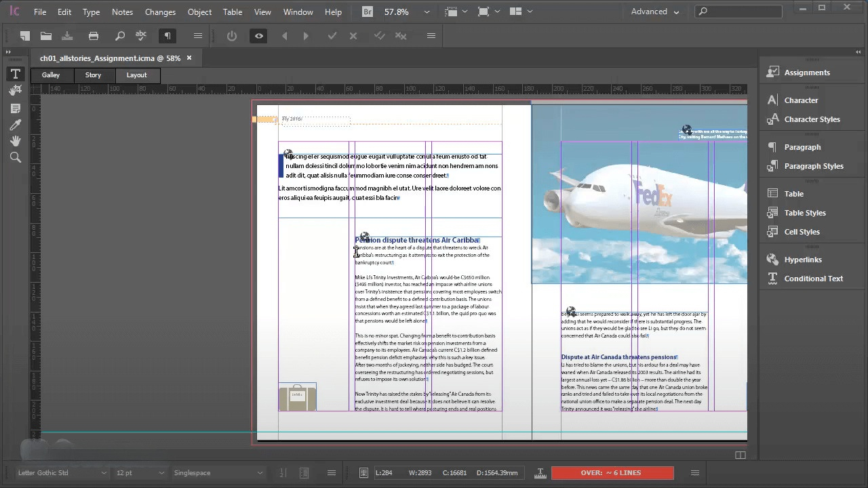Open the first toolbar's hamburger menu
Image resolution: width=868 pixels, height=488 pixels.
point(197,36)
